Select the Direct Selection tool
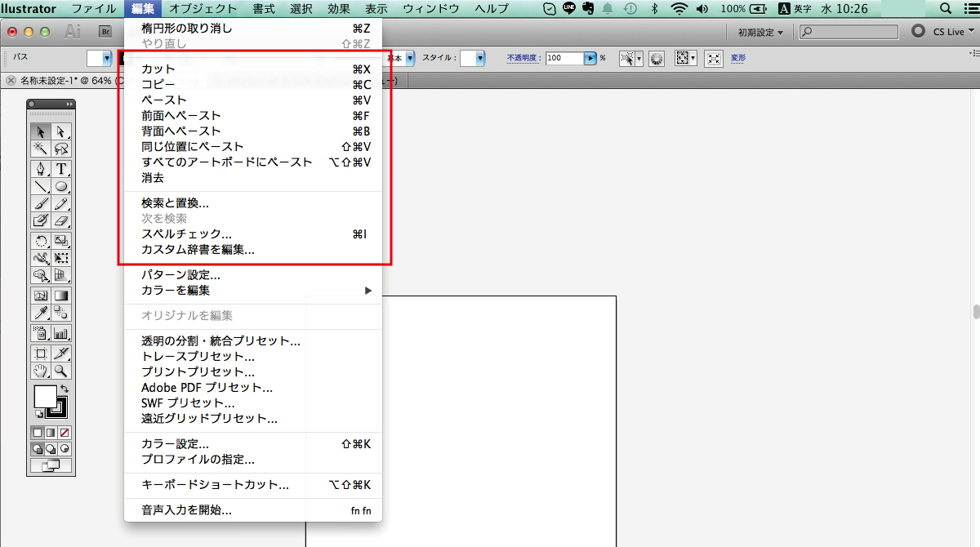Viewport: 980px width, 547px height. 61,132
